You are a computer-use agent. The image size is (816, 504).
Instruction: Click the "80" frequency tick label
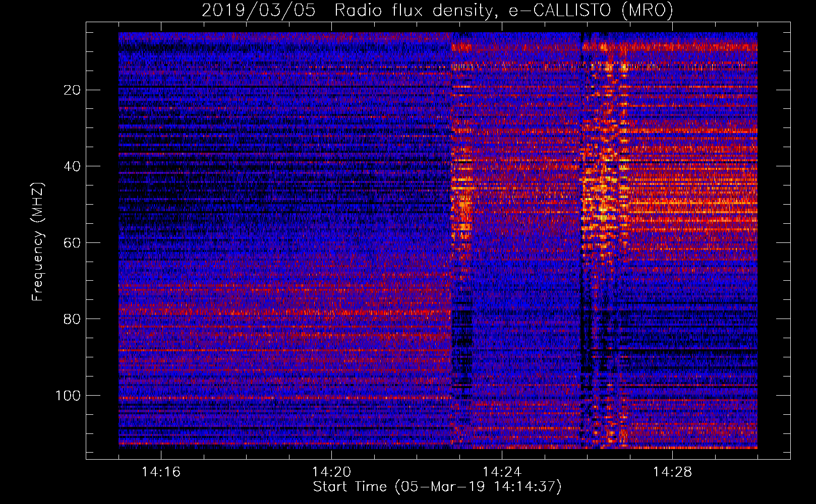(x=73, y=319)
